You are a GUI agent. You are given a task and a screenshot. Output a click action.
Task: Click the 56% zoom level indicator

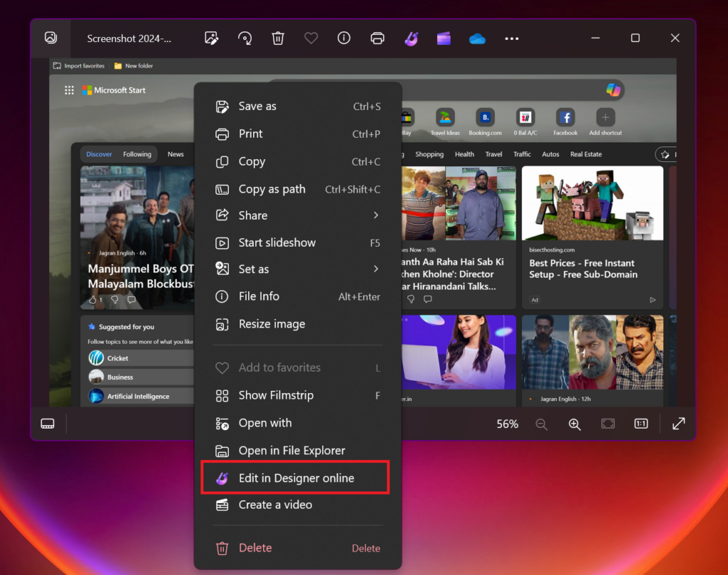(x=507, y=423)
